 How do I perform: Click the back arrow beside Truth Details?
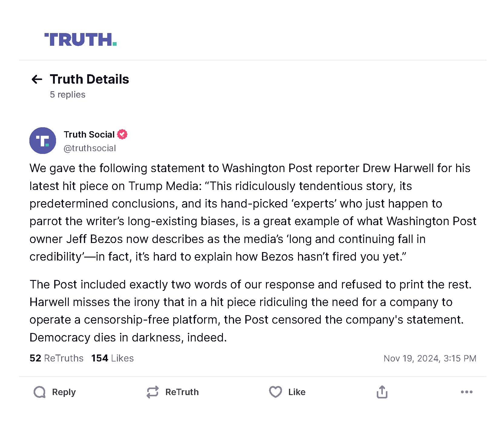[x=37, y=79]
